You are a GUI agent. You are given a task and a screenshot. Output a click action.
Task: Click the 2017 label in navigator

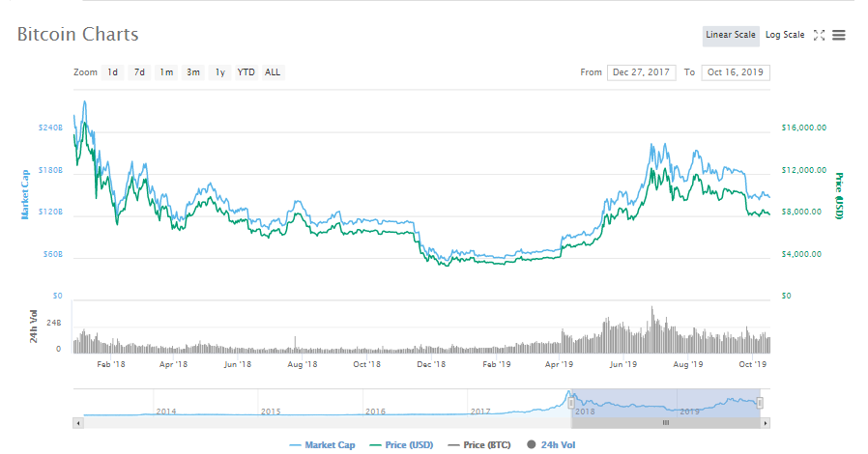[x=480, y=411]
